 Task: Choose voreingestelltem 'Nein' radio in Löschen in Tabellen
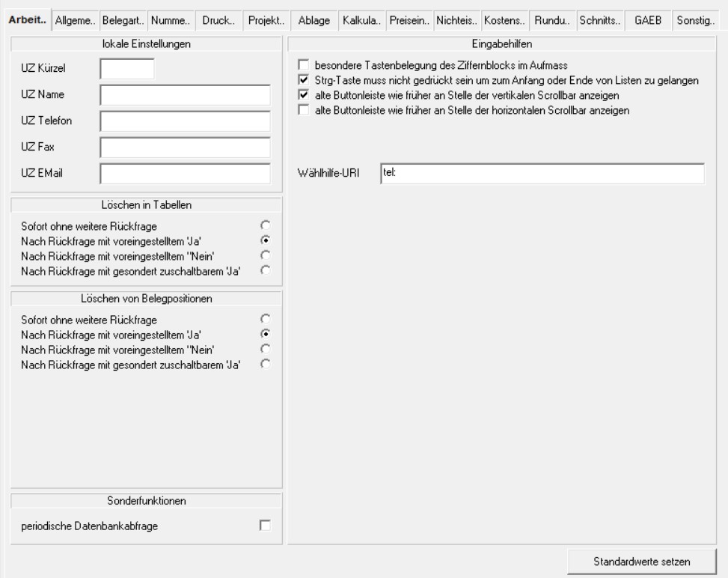coord(265,255)
